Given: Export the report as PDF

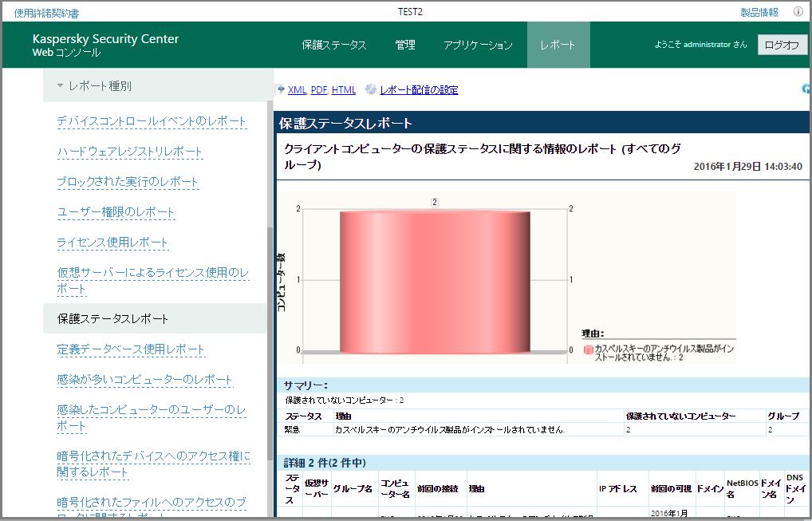Looking at the screenshot, I should click(x=319, y=89).
